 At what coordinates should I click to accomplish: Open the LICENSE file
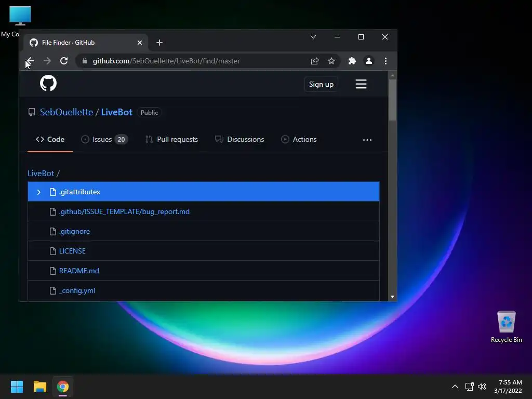click(x=72, y=251)
